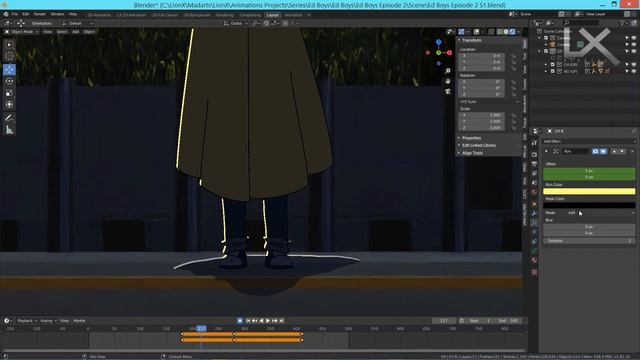640x360 pixels.
Task: Play the animation forward
Action: (x=268, y=321)
